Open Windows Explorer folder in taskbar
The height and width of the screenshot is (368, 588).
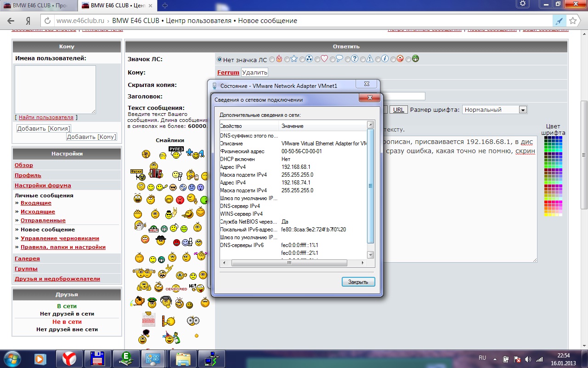[x=183, y=358]
